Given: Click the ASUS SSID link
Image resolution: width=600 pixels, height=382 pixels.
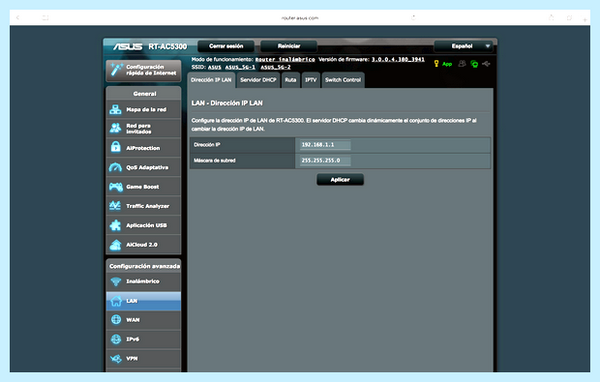Looking at the screenshot, I should [x=214, y=67].
